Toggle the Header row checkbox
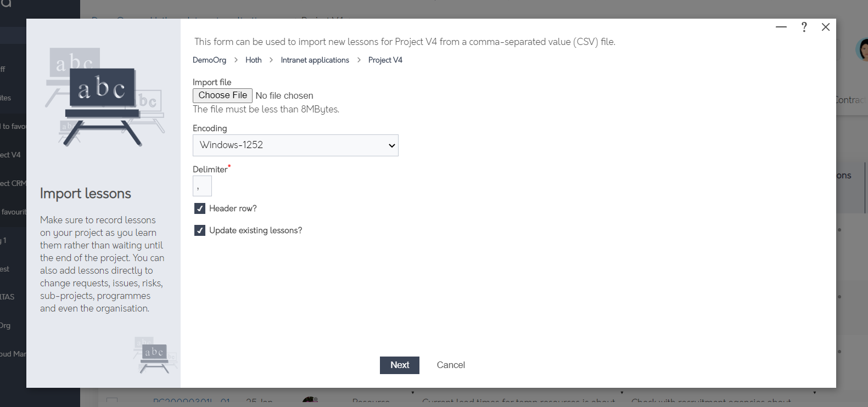Screen dimensions: 868x407 click(200, 208)
